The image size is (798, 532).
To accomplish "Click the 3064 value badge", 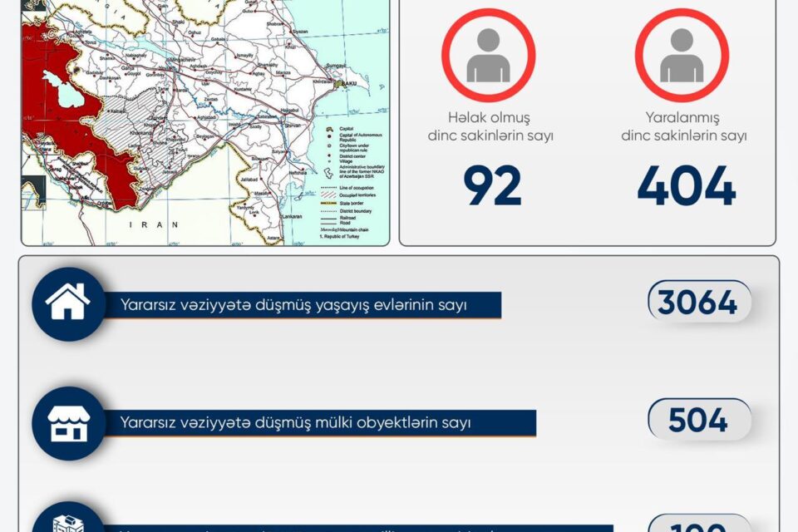I will pos(699,302).
